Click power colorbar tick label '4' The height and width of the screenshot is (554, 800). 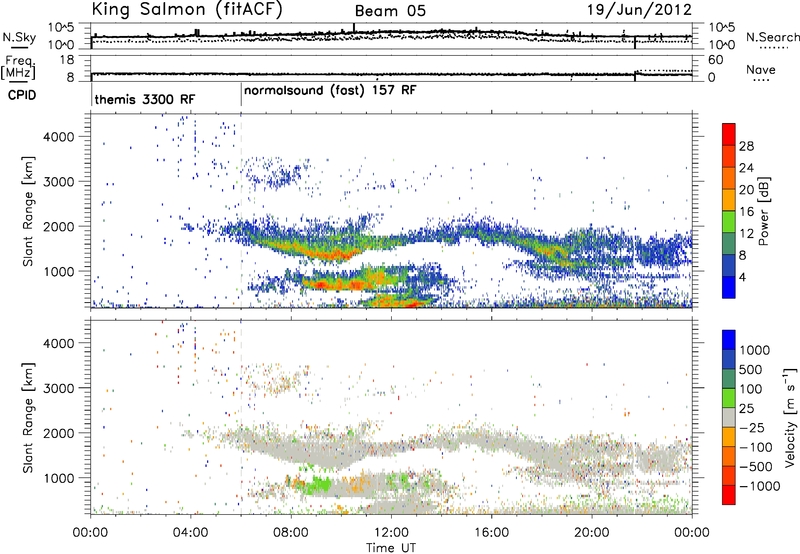(x=742, y=278)
